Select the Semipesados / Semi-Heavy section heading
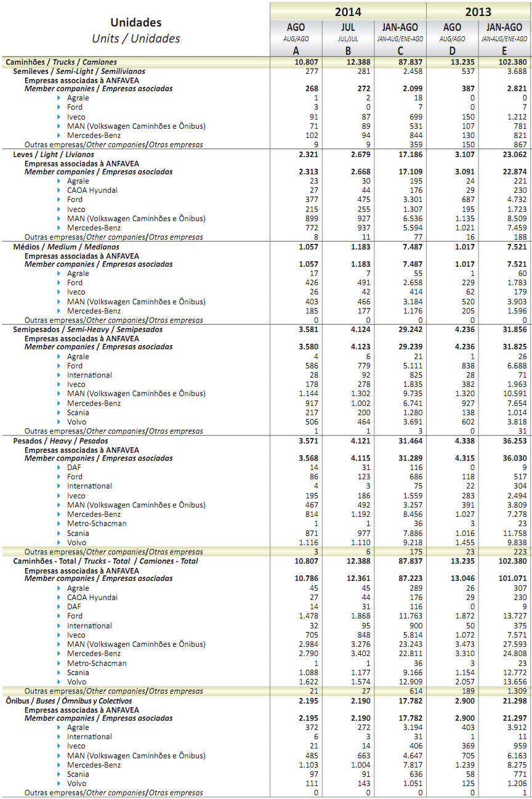Image resolution: width=532 pixels, height=799 pixels. pyautogui.click(x=88, y=330)
